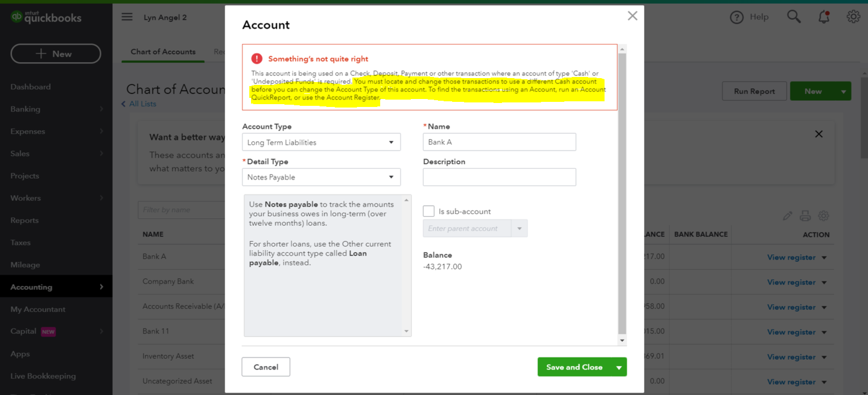Viewport: 868px width, 395px height.
Task: Expand the Save and Close arrow
Action: coord(619,367)
